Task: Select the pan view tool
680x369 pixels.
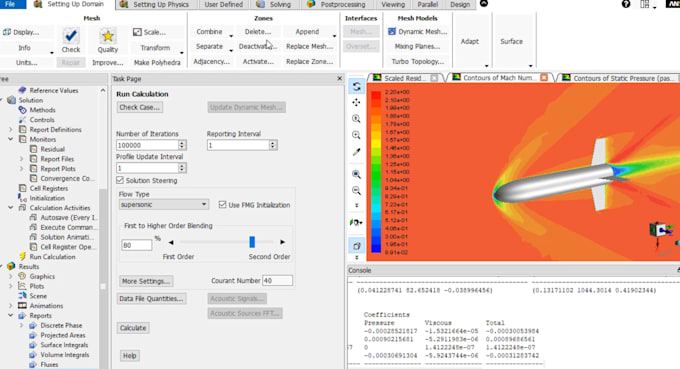Action: coord(356,102)
